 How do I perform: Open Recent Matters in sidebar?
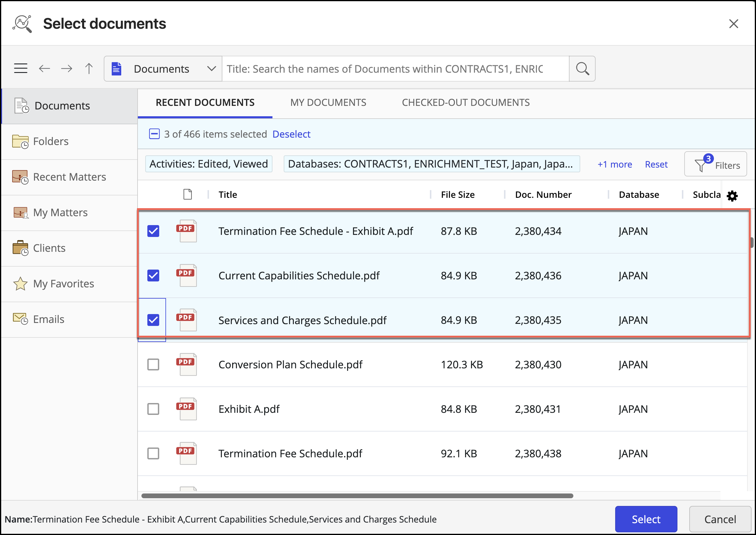tap(69, 177)
